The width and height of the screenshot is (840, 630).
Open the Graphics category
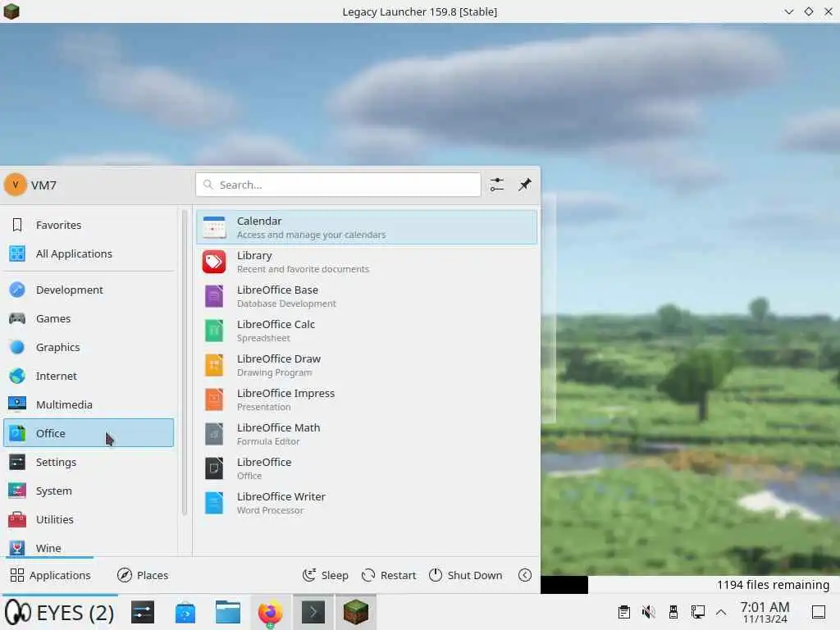(x=89, y=347)
